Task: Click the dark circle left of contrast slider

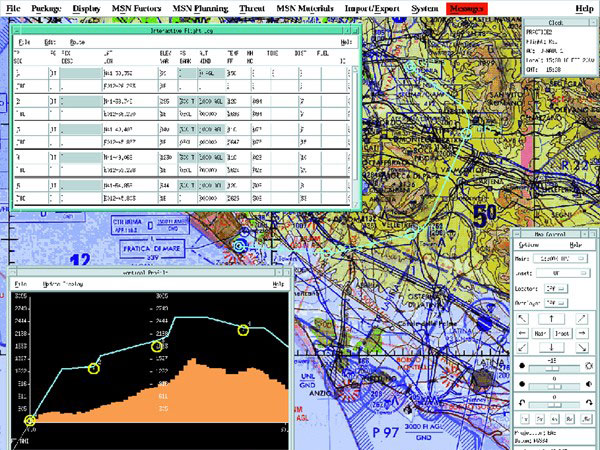Action: 522,384
